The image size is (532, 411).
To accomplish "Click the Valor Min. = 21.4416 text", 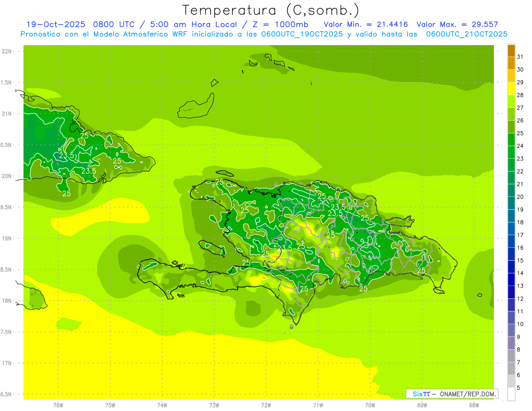I will tap(366, 24).
